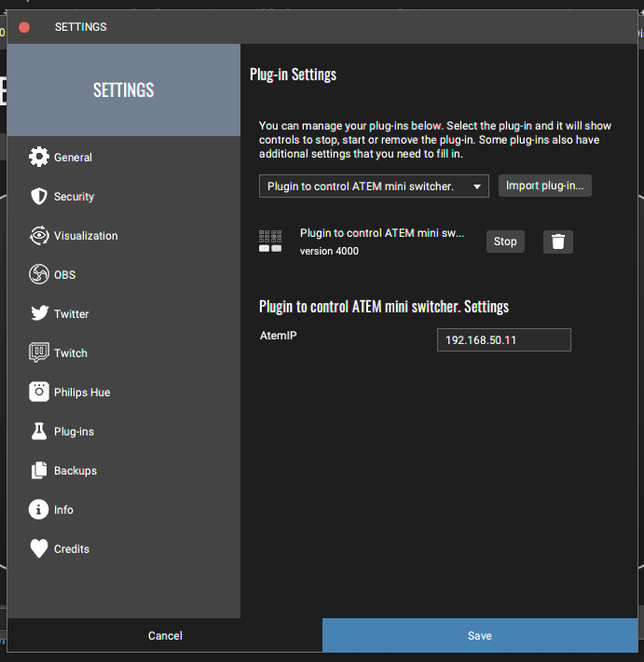Close the Settings window with red button
Screen dimensions: 644x662
[24, 27]
